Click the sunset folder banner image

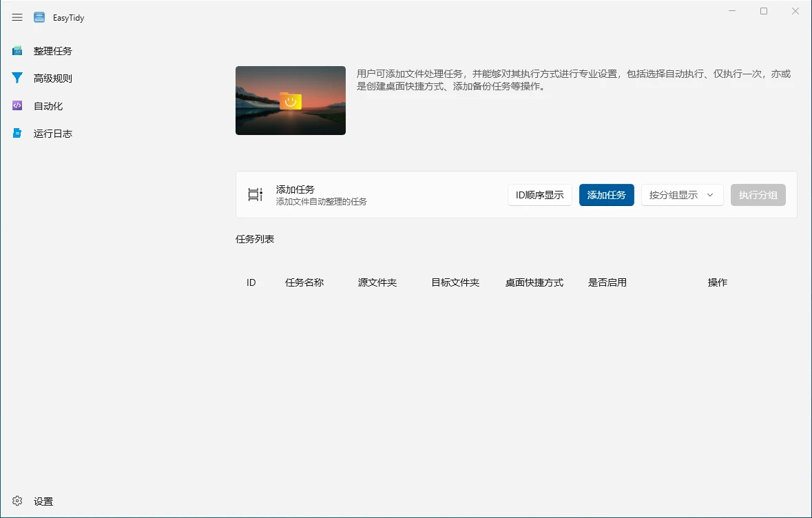(291, 101)
